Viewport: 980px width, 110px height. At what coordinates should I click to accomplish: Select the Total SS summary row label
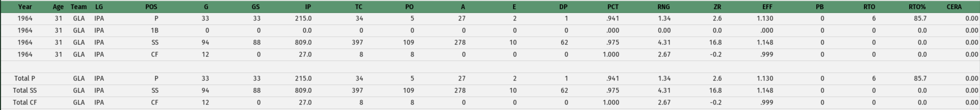[25, 90]
